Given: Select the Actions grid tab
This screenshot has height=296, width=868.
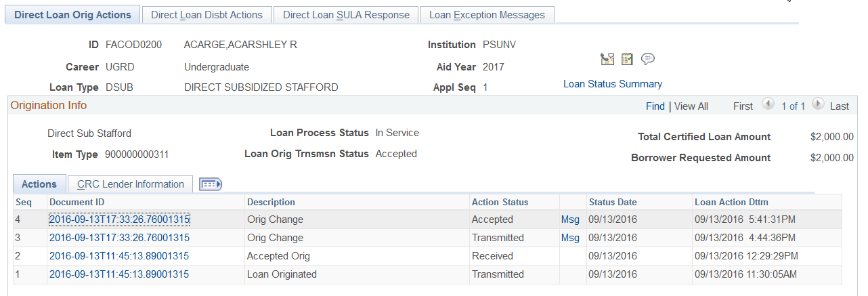Looking at the screenshot, I should [39, 184].
